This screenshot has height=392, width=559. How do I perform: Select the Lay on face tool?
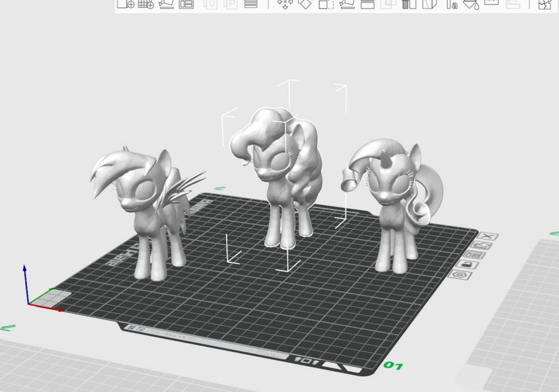pos(347,4)
